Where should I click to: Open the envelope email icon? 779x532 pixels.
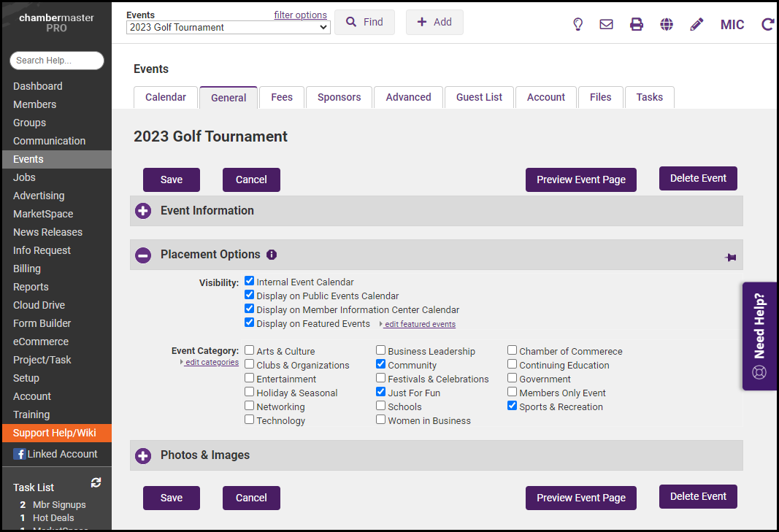pos(606,24)
